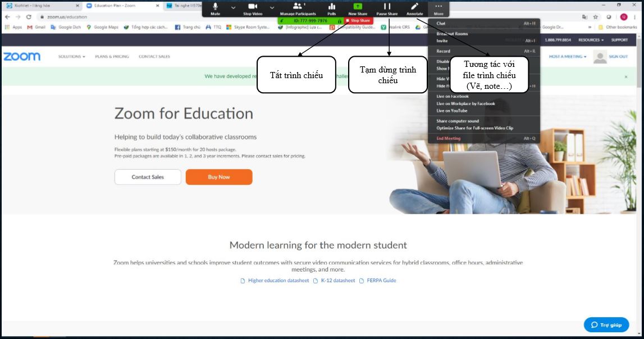The height and width of the screenshot is (339, 644).
Task: Open the Polls icon
Action: (331, 8)
